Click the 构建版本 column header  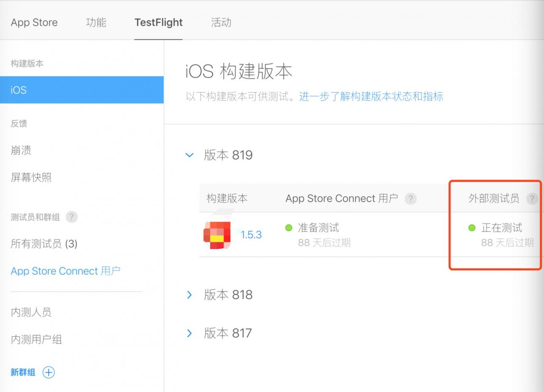pos(227,199)
